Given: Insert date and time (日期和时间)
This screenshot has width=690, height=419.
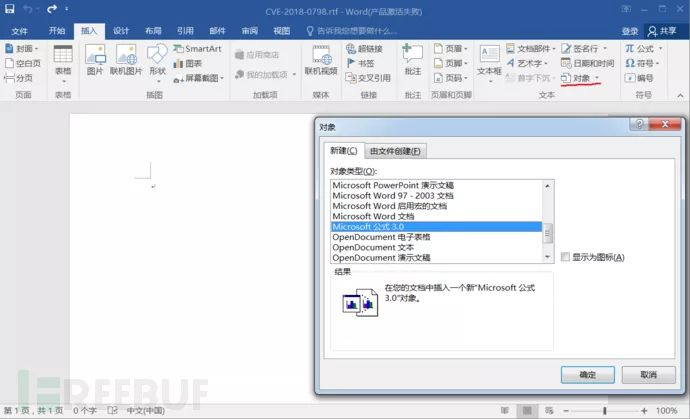Looking at the screenshot, I should coord(587,63).
